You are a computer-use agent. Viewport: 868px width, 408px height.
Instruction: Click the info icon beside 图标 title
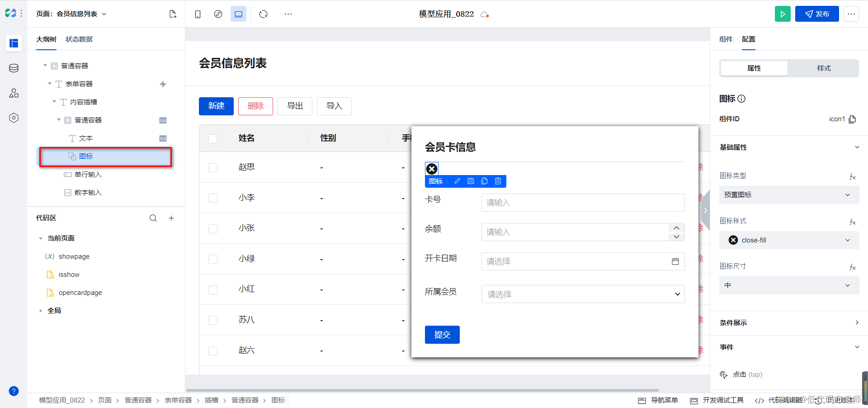(x=741, y=99)
